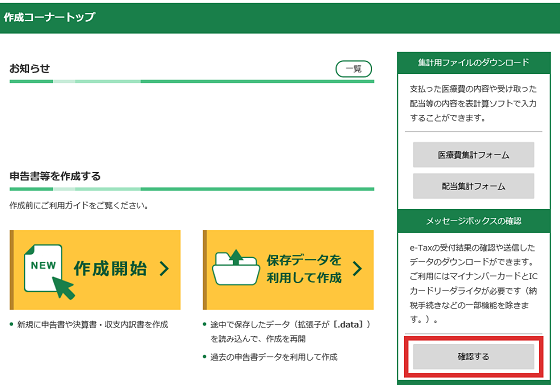Click the e-Taxの受付結果 description text
The height and width of the screenshot is (385, 560).
coord(473,283)
